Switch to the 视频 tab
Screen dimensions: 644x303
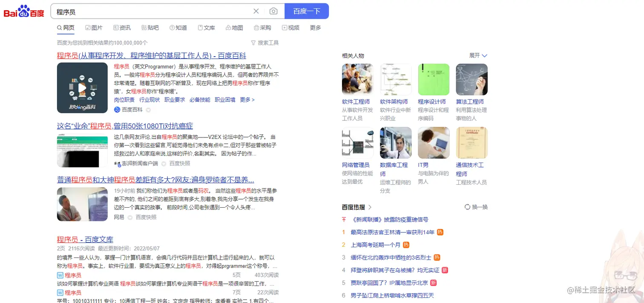pos(290,28)
